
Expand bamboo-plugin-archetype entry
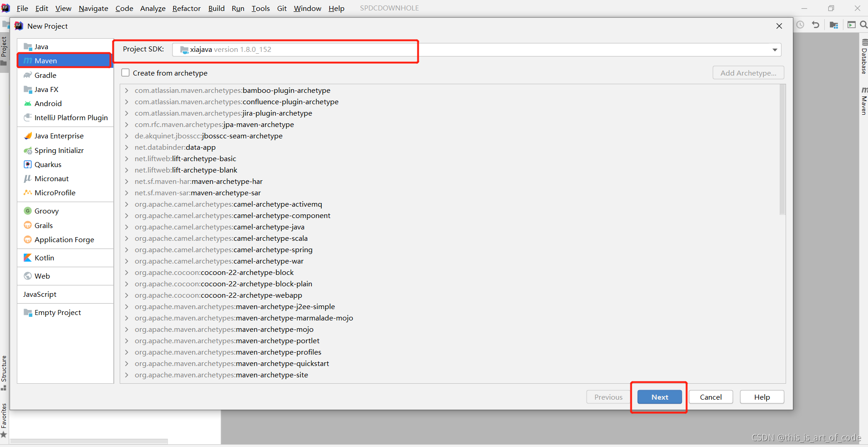[127, 90]
